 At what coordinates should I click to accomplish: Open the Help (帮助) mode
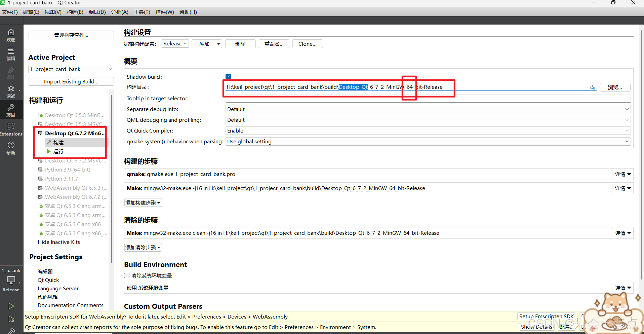point(11,148)
